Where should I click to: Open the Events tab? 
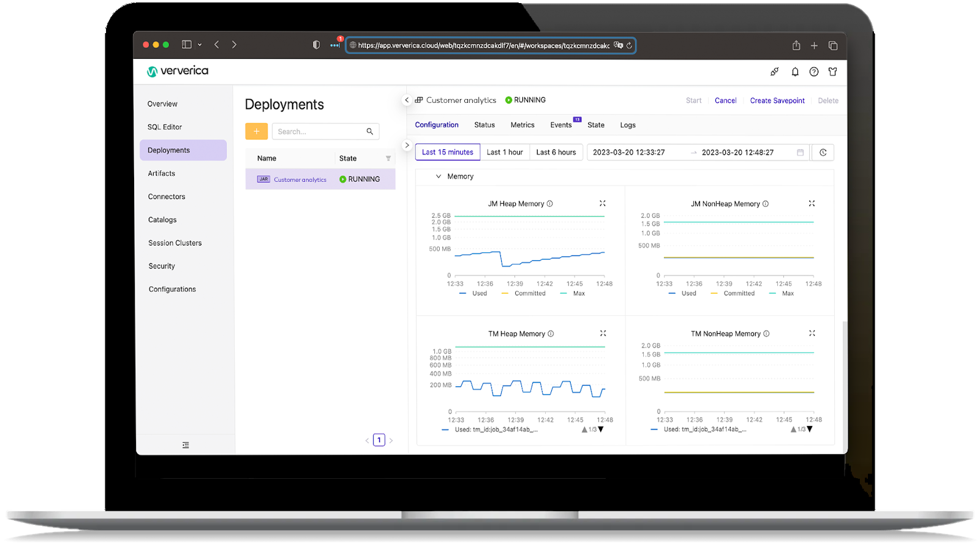[x=560, y=125]
